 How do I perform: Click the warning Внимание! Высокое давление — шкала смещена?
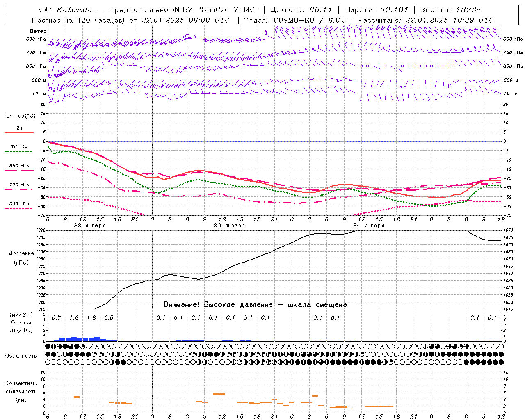256,305
